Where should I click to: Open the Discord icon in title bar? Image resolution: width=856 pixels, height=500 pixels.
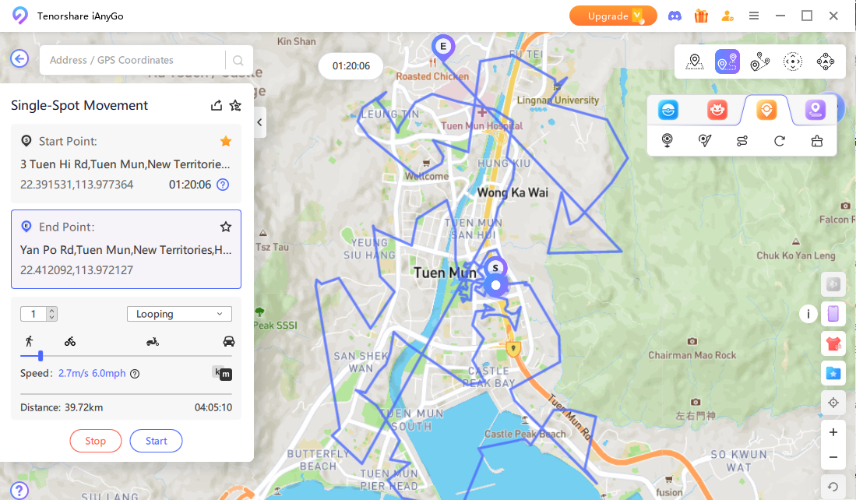[675, 16]
